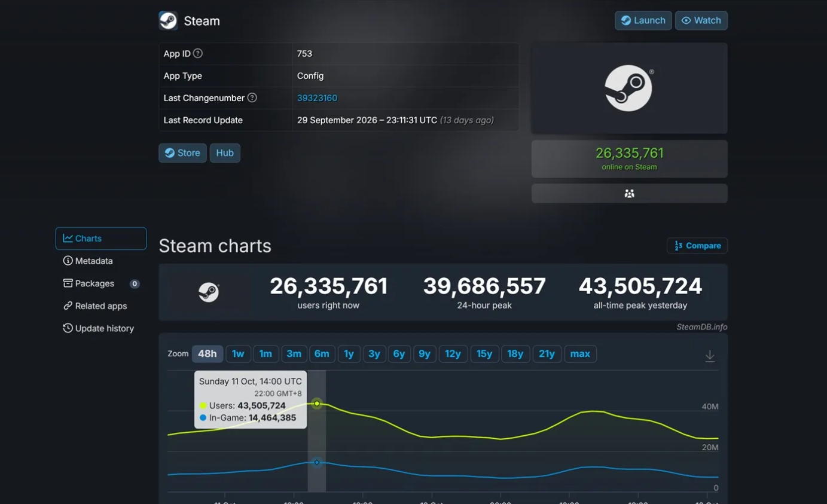Viewport: 827px width, 504px height.
Task: Click the Packages count badge showing 0
Action: pyautogui.click(x=135, y=284)
